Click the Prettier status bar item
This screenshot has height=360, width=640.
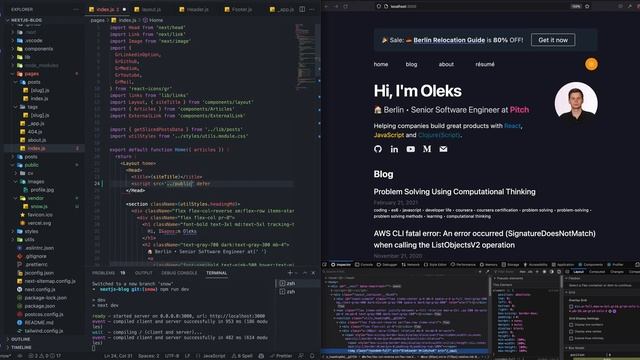281,356
